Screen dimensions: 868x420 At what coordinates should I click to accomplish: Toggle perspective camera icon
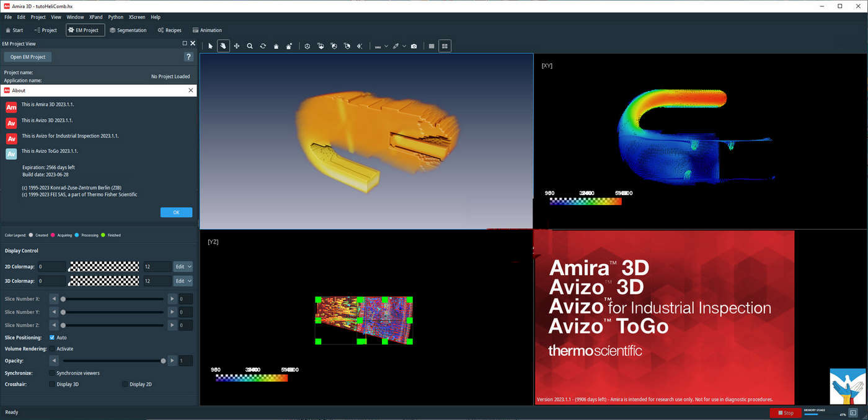pos(307,46)
